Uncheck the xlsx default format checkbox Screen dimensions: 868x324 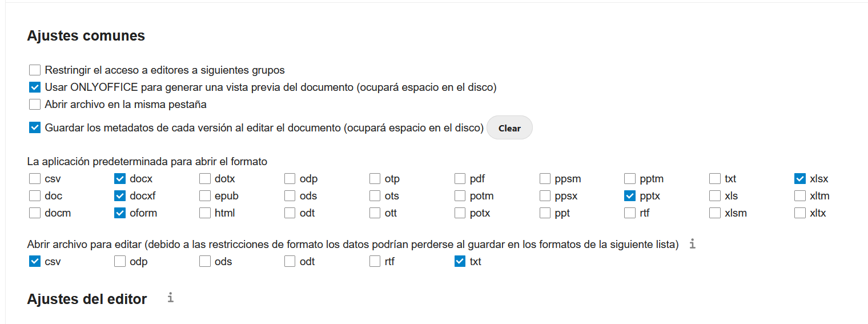(800, 179)
